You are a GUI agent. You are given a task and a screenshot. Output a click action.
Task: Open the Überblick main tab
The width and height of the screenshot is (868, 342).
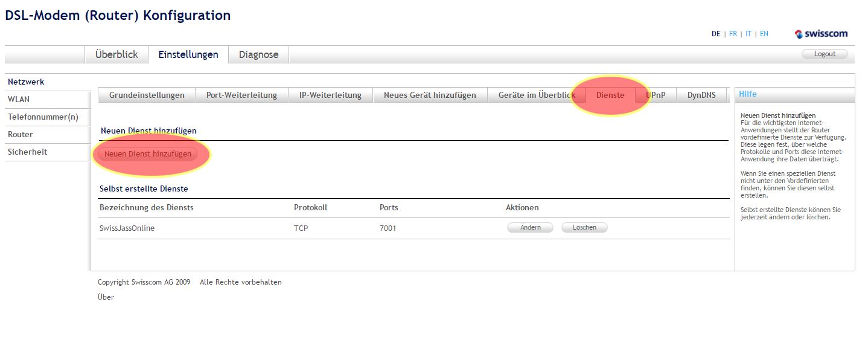pos(116,54)
